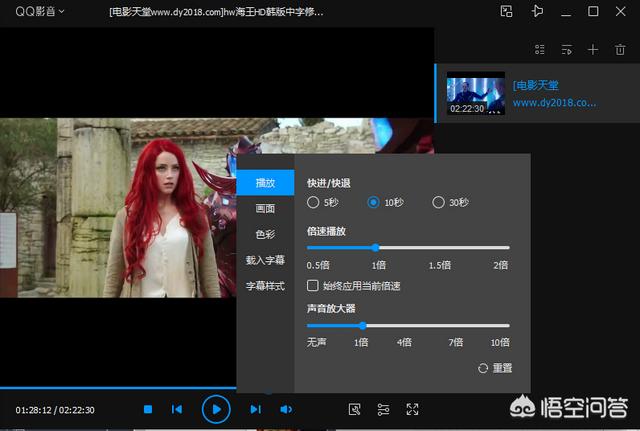Screen dimensions: 640x431
Task: Click the 声音放大器 volume amplifier slider handle
Action: (x=362, y=325)
